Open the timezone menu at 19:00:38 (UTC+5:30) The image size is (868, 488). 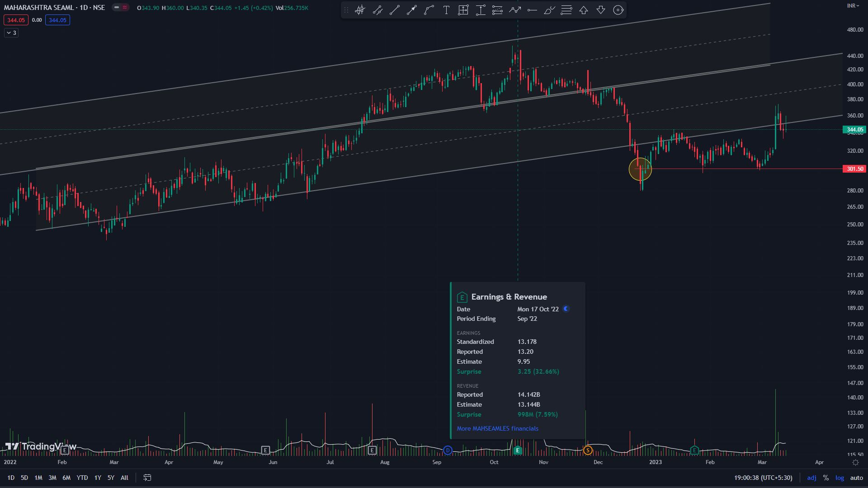point(763,478)
